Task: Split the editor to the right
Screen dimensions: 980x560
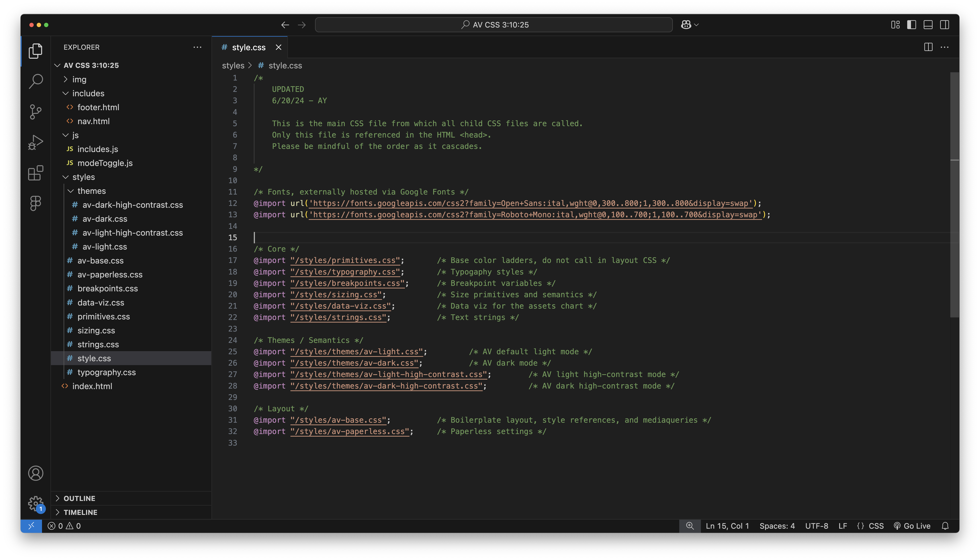Action: (928, 47)
